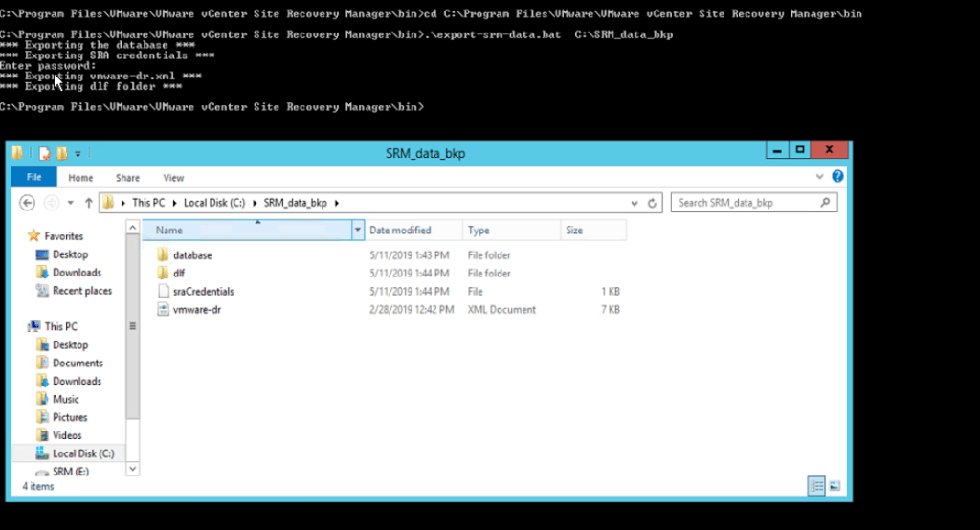The image size is (980, 530).
Task: Click This PC in the address bar
Action: click(x=148, y=203)
